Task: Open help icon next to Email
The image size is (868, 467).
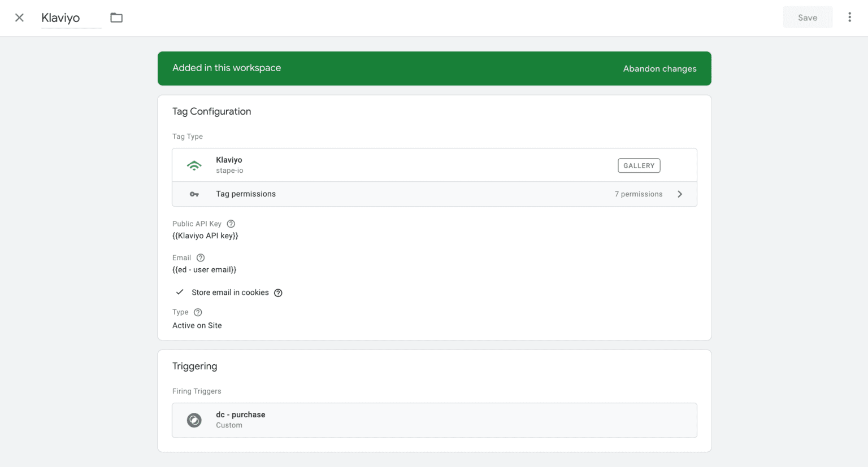Action: pyautogui.click(x=201, y=257)
